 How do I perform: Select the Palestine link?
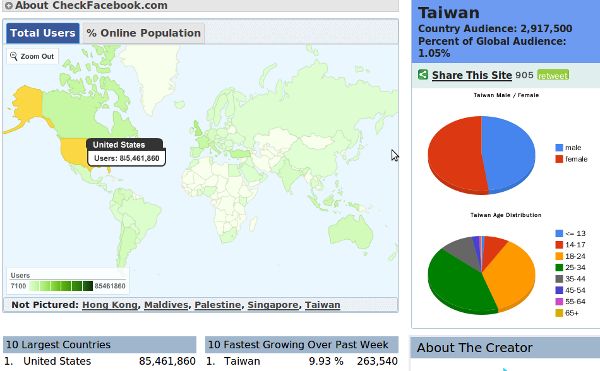coord(217,305)
